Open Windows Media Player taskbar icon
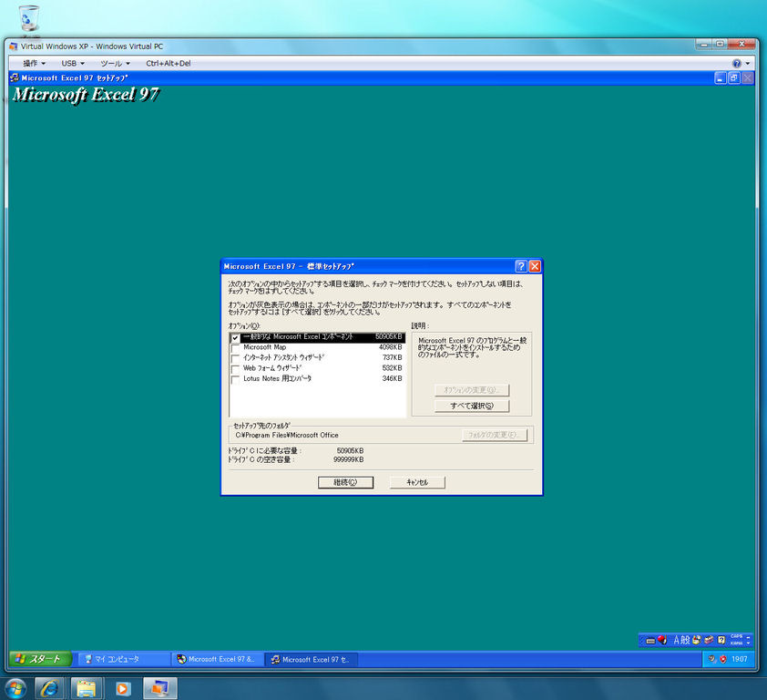 122,689
